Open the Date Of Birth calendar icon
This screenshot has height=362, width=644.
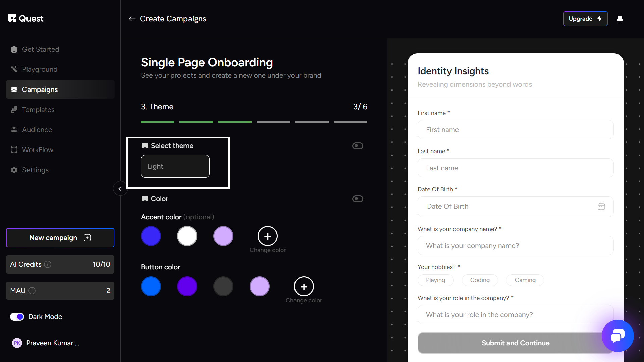601,207
